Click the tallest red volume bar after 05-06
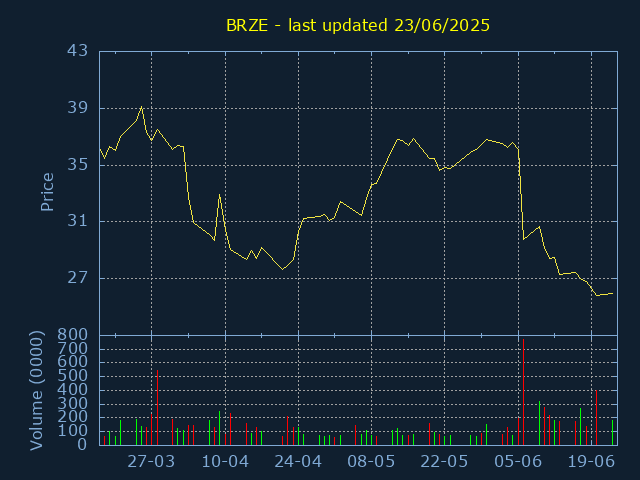The image size is (640, 480). tap(523, 392)
